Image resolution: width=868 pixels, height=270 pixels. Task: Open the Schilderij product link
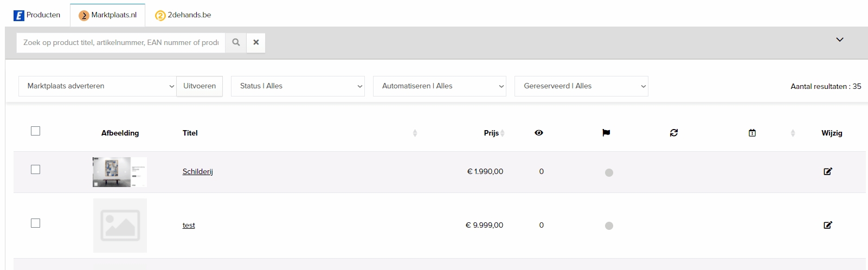(197, 172)
